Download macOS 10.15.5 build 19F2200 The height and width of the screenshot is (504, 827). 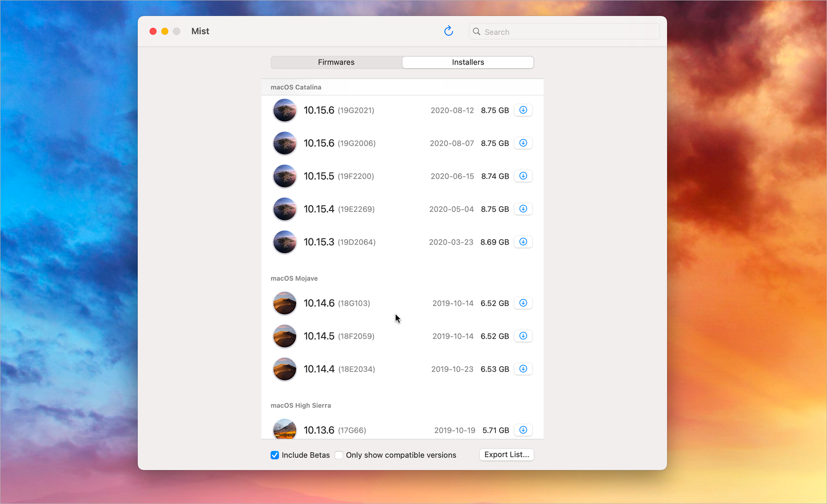pyautogui.click(x=523, y=176)
